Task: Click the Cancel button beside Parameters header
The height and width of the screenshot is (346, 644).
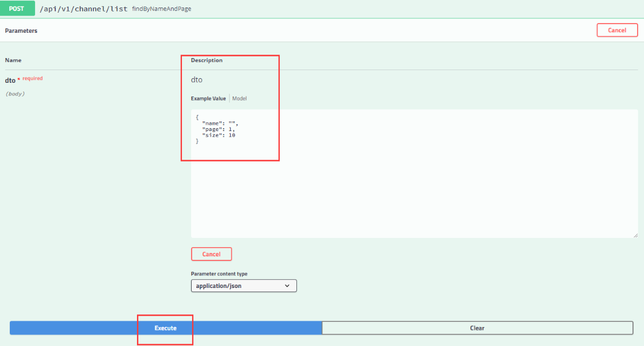Action: pyautogui.click(x=617, y=30)
